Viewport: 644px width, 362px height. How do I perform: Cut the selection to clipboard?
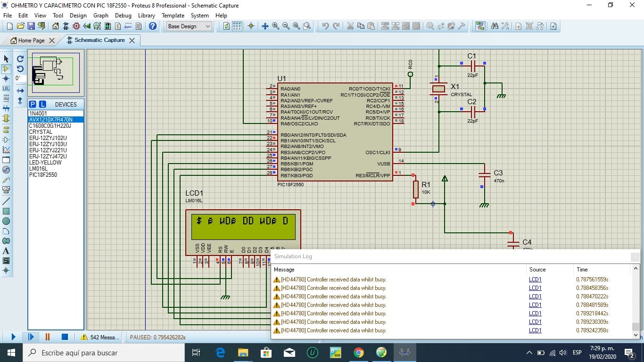tap(350, 26)
